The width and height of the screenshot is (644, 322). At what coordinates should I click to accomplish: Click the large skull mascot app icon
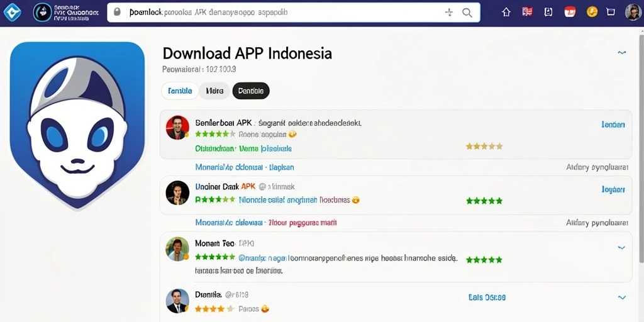[77, 125]
